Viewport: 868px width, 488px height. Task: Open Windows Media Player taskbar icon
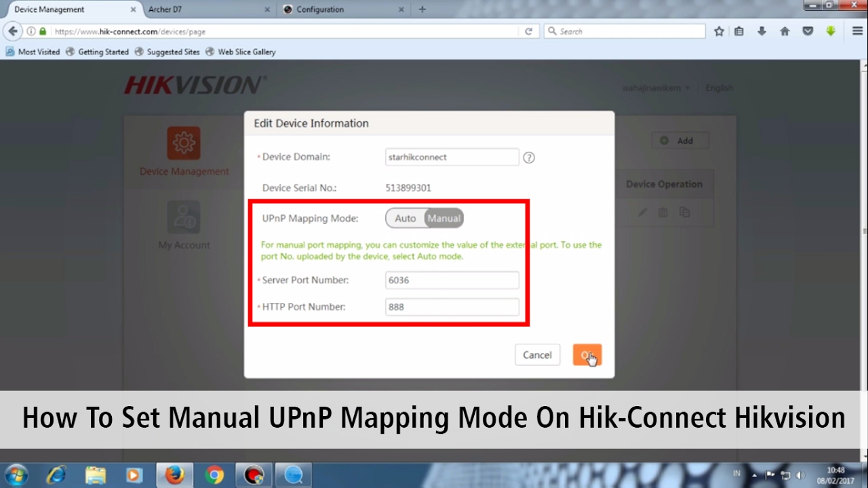(134, 474)
